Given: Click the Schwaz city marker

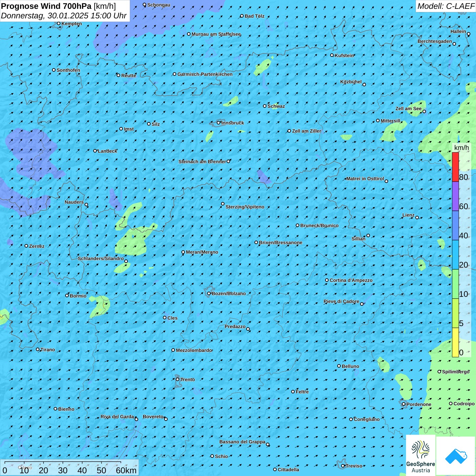Looking at the screenshot, I should point(265,106).
